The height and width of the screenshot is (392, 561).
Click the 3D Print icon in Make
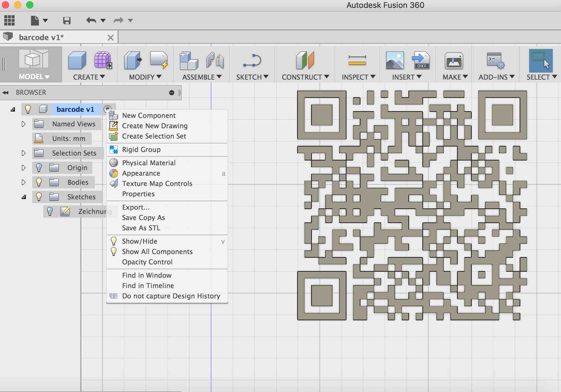[x=454, y=60]
